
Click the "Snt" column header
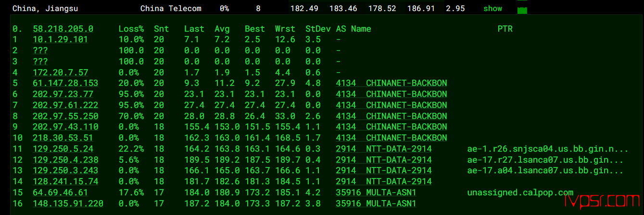tap(161, 29)
